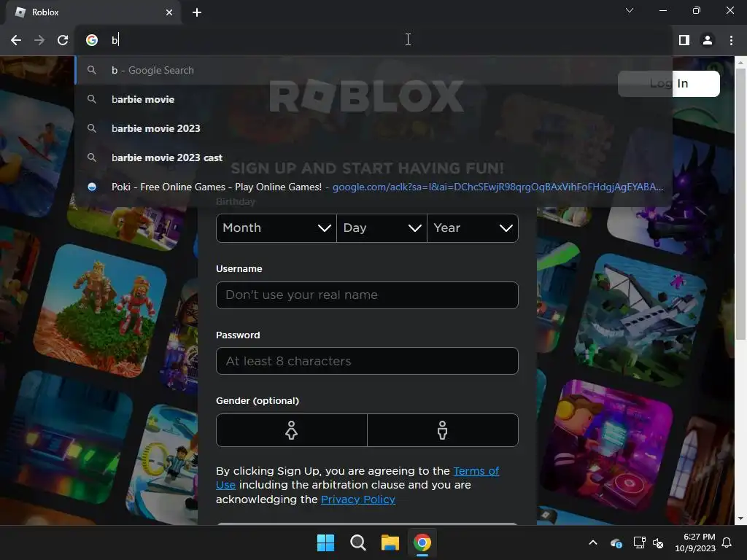
Task: Open the Year birthday dropdown
Action: pyautogui.click(x=473, y=228)
